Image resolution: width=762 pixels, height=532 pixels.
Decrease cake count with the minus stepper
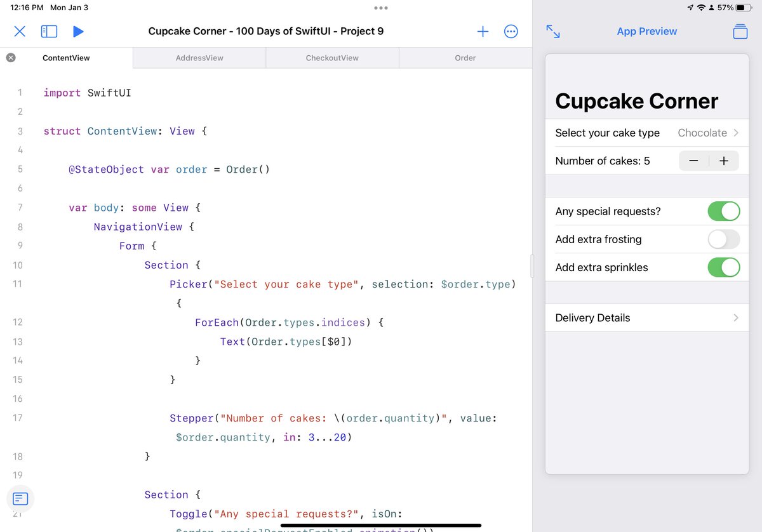[x=693, y=161]
